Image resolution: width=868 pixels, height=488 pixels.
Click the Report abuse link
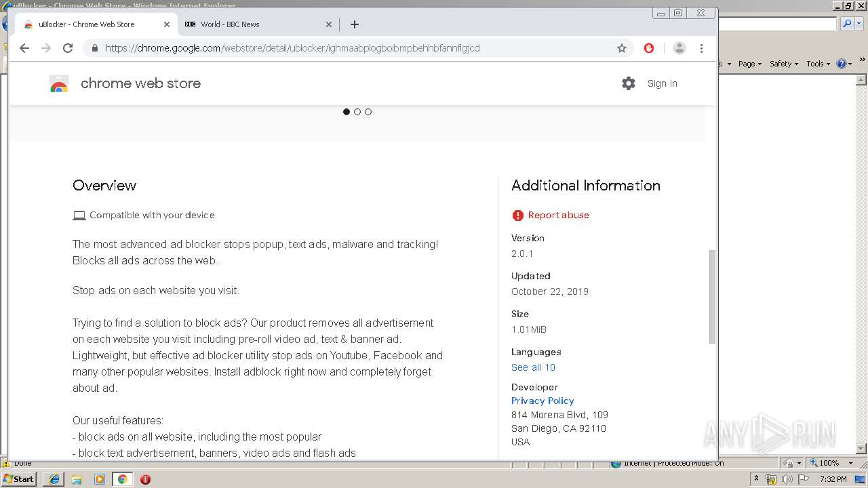pos(559,216)
